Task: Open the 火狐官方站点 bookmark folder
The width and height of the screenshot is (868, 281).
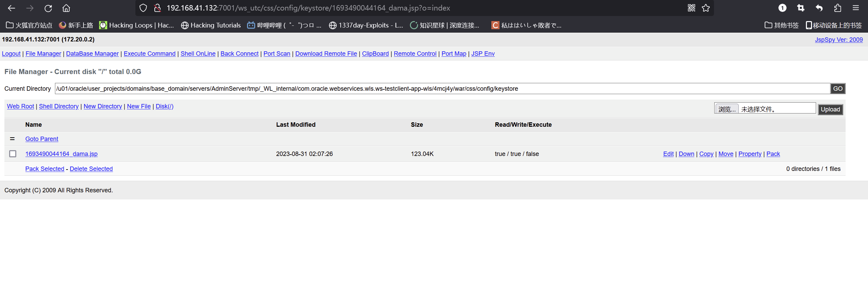Action: coord(29,25)
